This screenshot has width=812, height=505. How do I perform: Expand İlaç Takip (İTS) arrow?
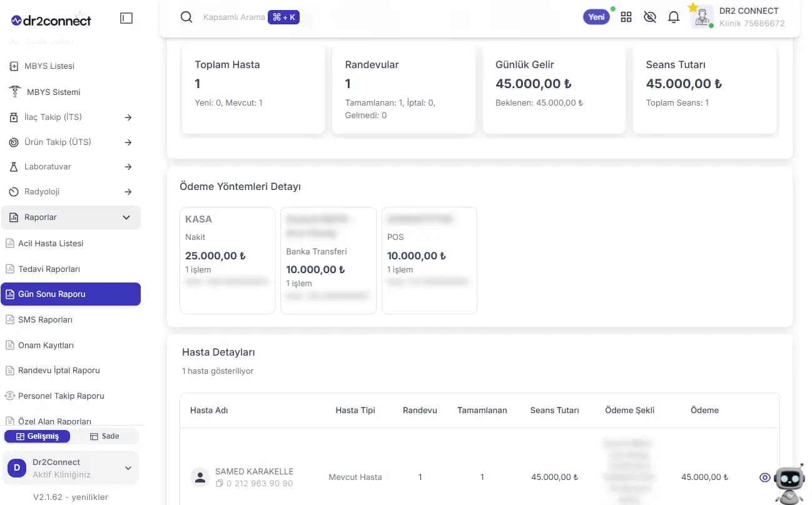(128, 117)
